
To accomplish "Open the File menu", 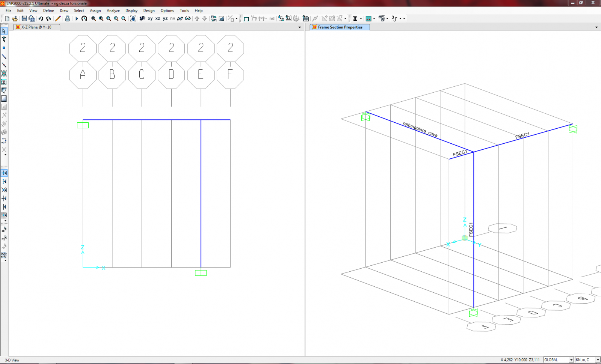I will [x=8, y=11].
